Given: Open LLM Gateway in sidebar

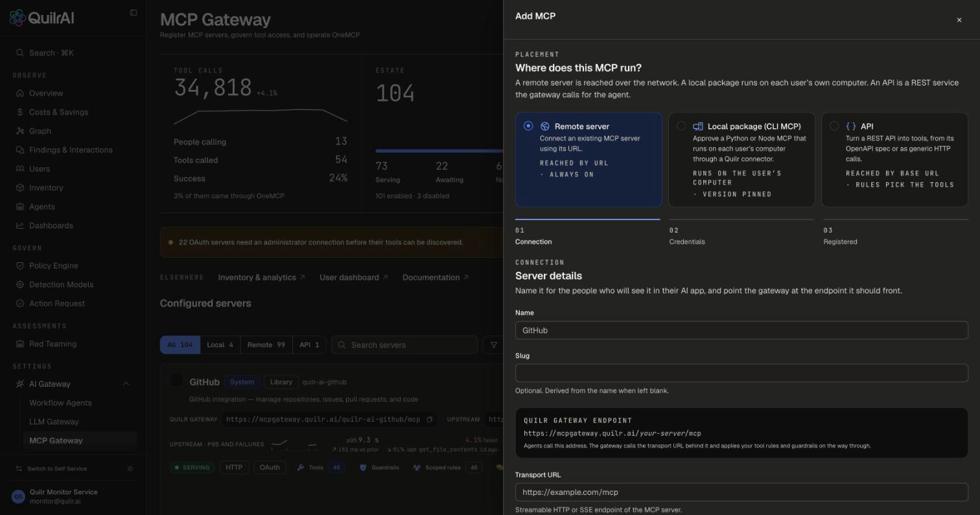Looking at the screenshot, I should [x=54, y=422].
